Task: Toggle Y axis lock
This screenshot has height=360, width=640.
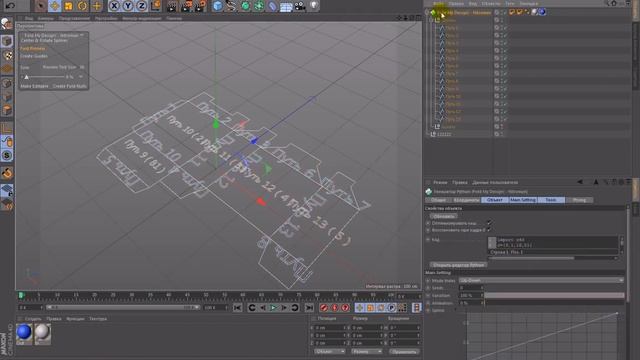Action: pyautogui.click(x=128, y=6)
